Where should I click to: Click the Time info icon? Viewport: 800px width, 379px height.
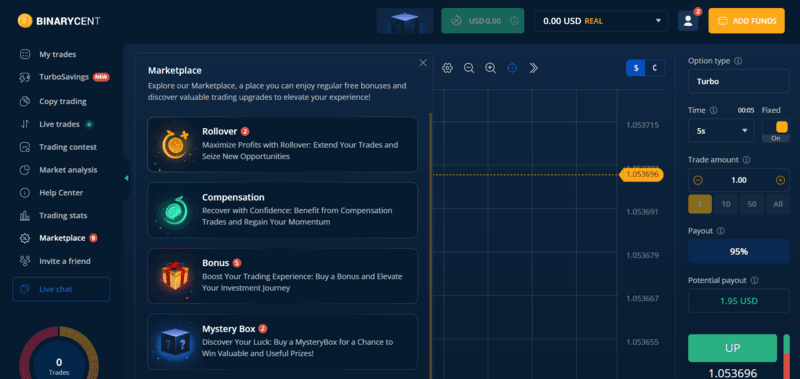714,110
